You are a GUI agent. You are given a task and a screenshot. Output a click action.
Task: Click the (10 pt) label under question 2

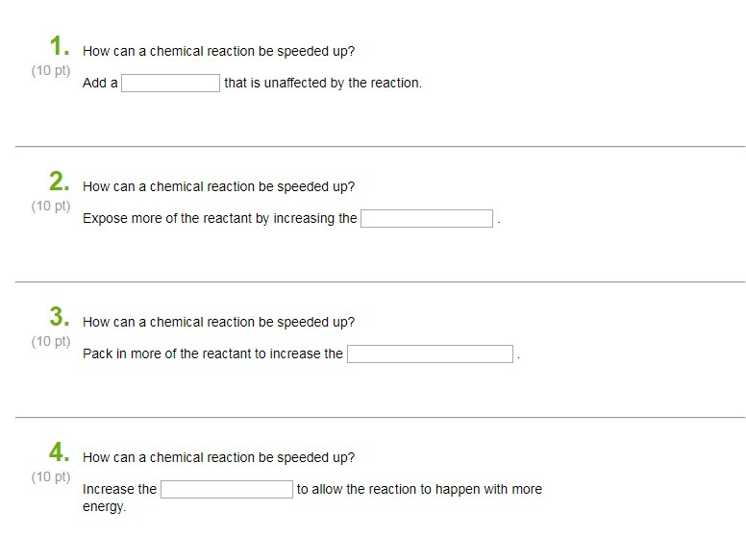tap(51, 207)
